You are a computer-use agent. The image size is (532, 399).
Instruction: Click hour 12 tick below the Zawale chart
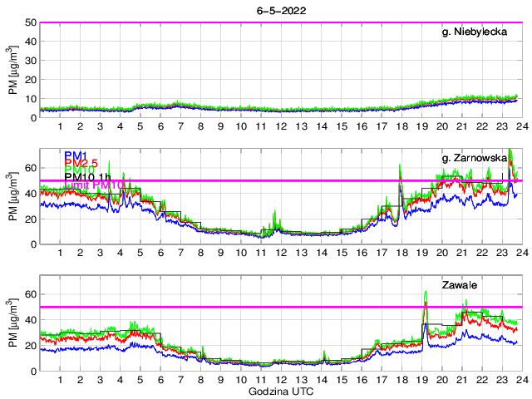tap(281, 380)
